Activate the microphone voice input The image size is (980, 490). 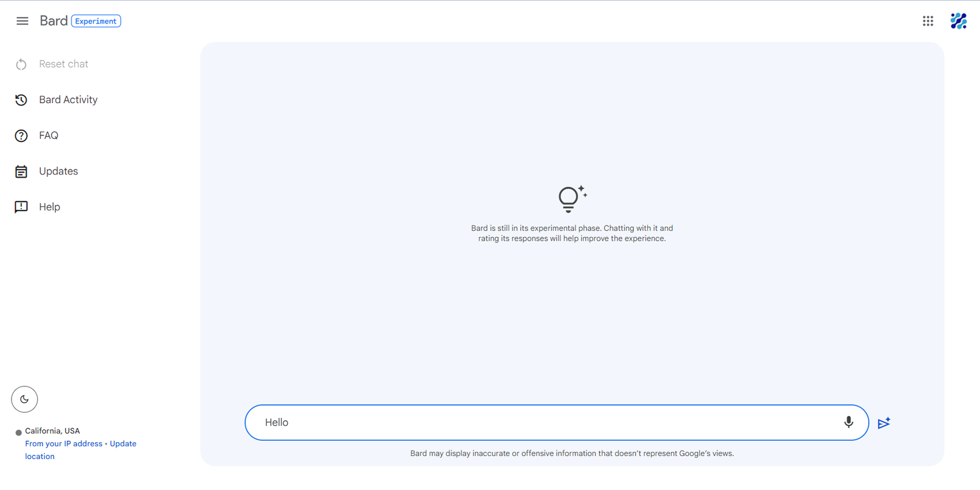click(848, 422)
